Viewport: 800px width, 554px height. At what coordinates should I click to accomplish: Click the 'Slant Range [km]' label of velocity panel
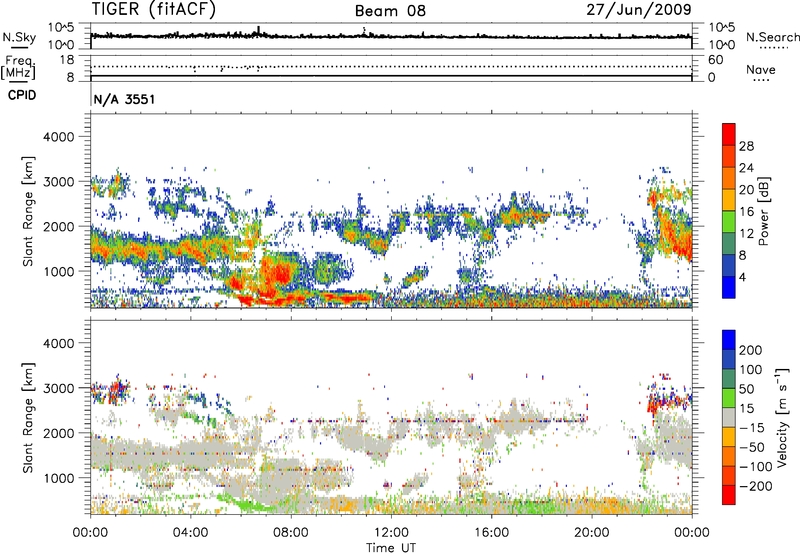click(x=28, y=418)
